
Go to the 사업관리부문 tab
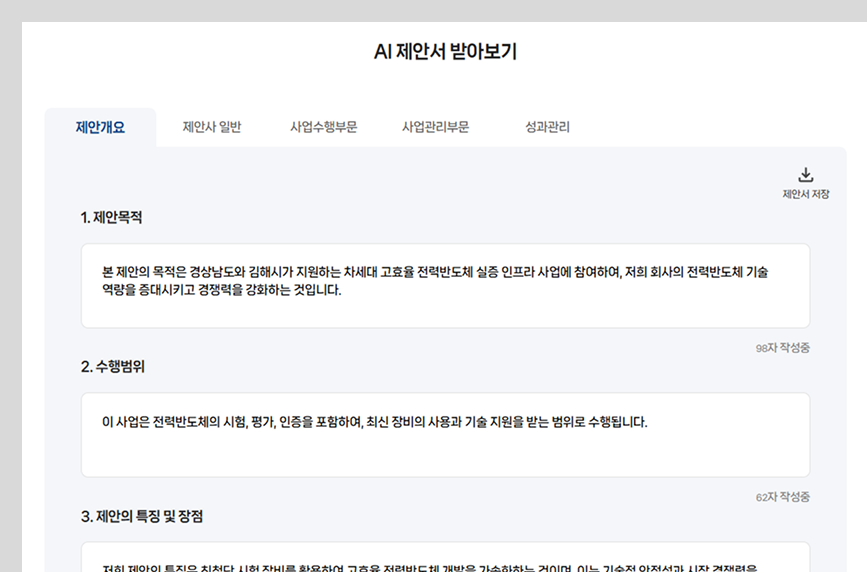point(435,127)
